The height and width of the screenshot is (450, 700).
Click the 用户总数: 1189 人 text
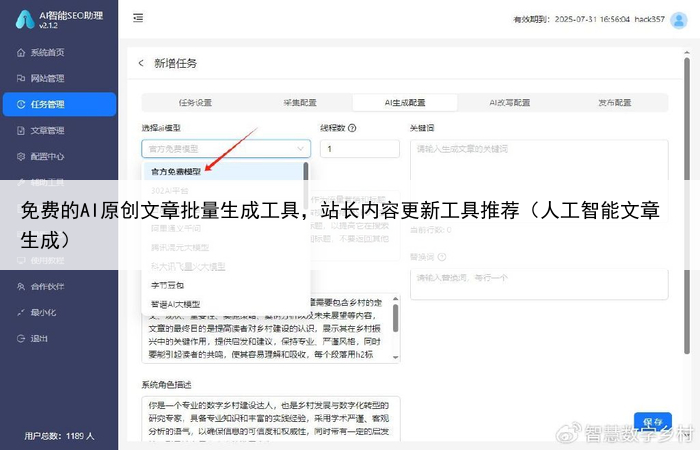pos(59,436)
